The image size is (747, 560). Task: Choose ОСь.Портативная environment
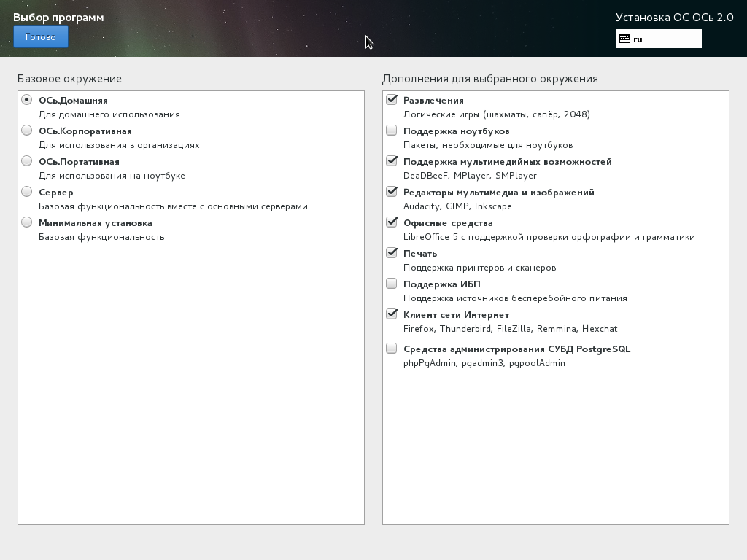(x=27, y=161)
